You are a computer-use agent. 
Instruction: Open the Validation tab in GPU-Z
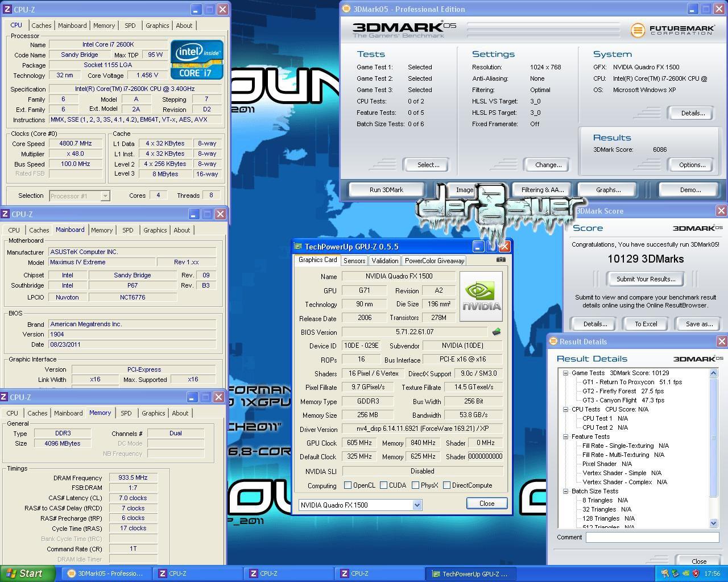click(384, 261)
